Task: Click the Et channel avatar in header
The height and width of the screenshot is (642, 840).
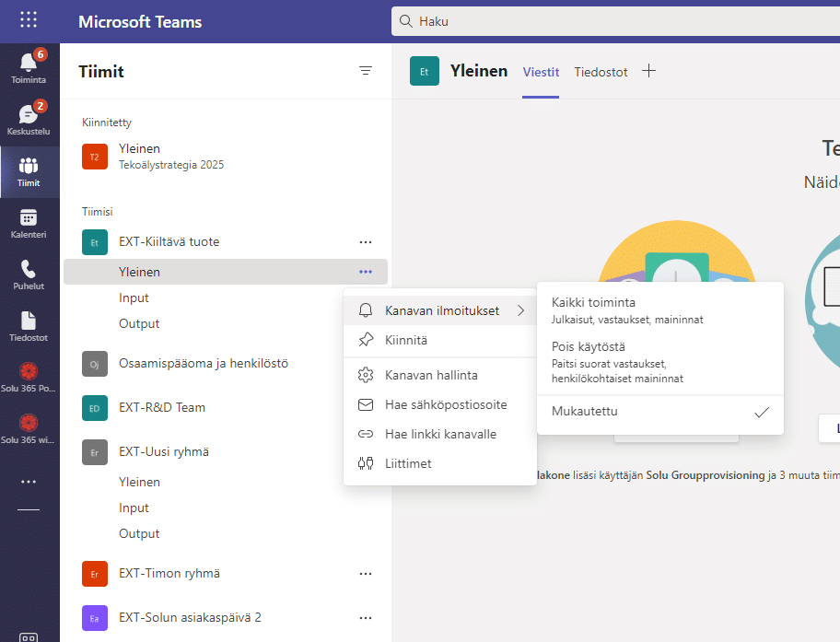Action: point(425,71)
